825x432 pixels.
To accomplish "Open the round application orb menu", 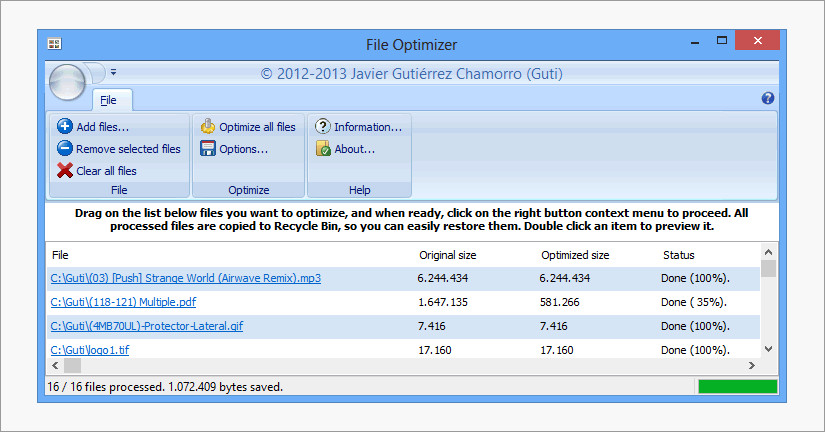I will coord(67,79).
